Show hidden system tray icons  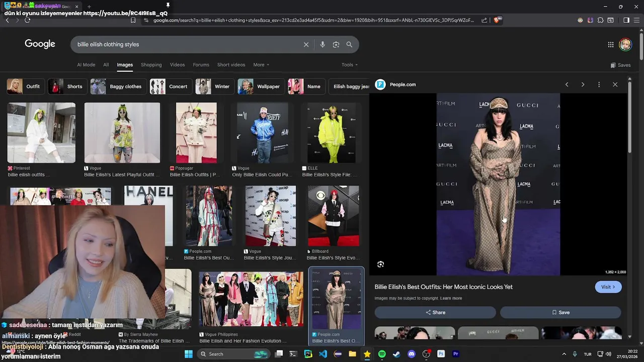click(x=564, y=354)
